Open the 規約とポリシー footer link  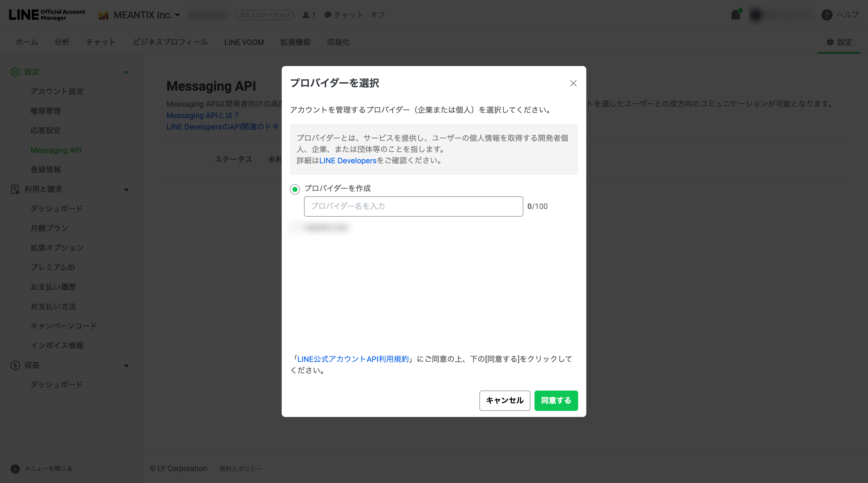click(240, 469)
